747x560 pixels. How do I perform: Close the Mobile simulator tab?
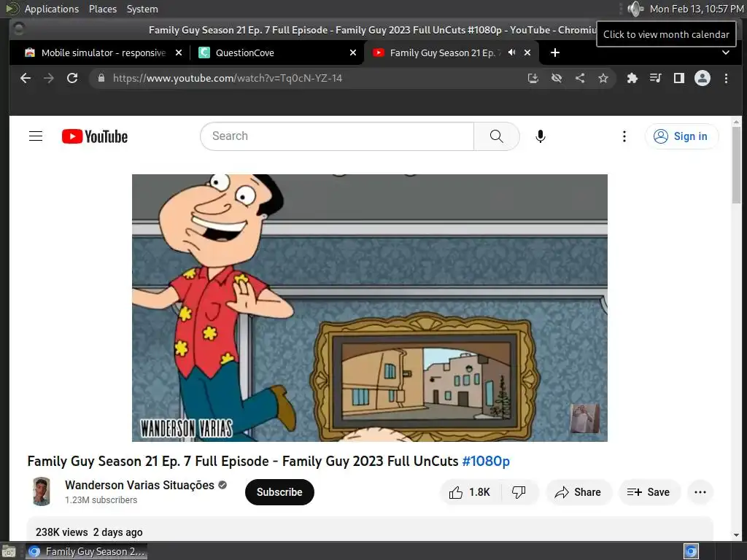point(179,52)
